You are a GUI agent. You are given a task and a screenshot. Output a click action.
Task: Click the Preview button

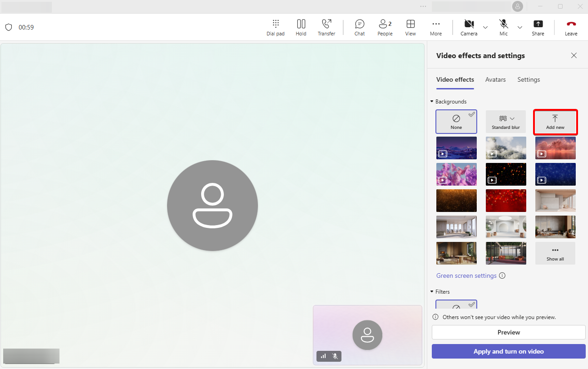coord(509,332)
